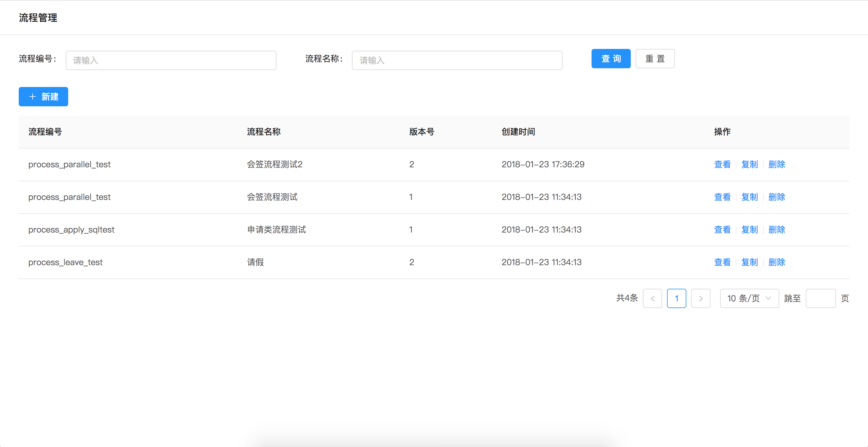Select page 1 in pagination
This screenshot has height=447, width=868.
pos(676,298)
